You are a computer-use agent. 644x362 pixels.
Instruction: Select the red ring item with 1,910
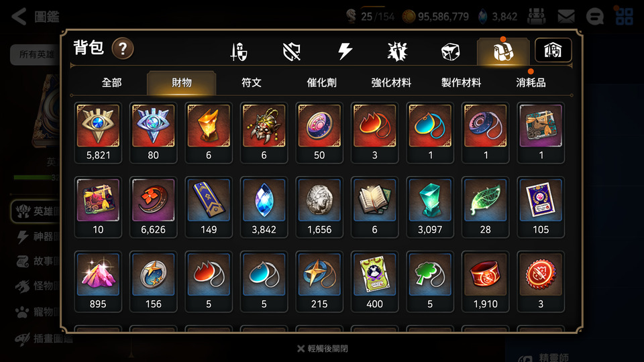click(485, 282)
